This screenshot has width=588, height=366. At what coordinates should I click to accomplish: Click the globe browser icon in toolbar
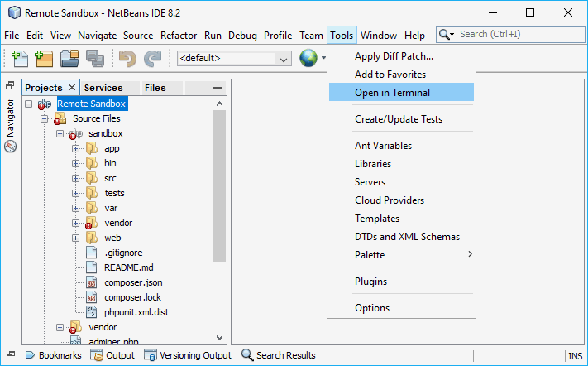pos(308,58)
